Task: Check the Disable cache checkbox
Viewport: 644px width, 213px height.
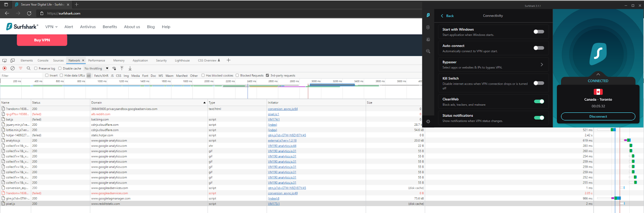Action: click(60, 68)
